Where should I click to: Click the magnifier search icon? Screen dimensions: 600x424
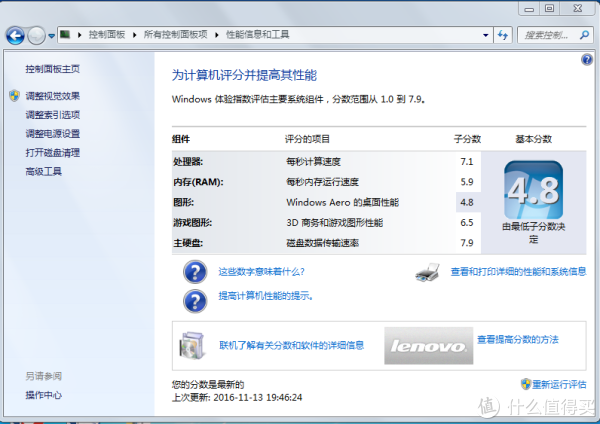584,35
